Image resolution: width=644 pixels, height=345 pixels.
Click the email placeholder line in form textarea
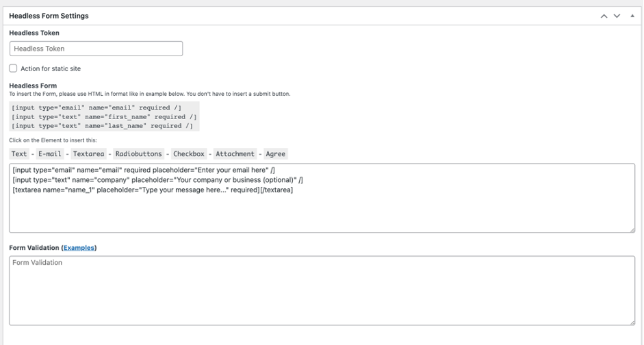pyautogui.click(x=144, y=170)
